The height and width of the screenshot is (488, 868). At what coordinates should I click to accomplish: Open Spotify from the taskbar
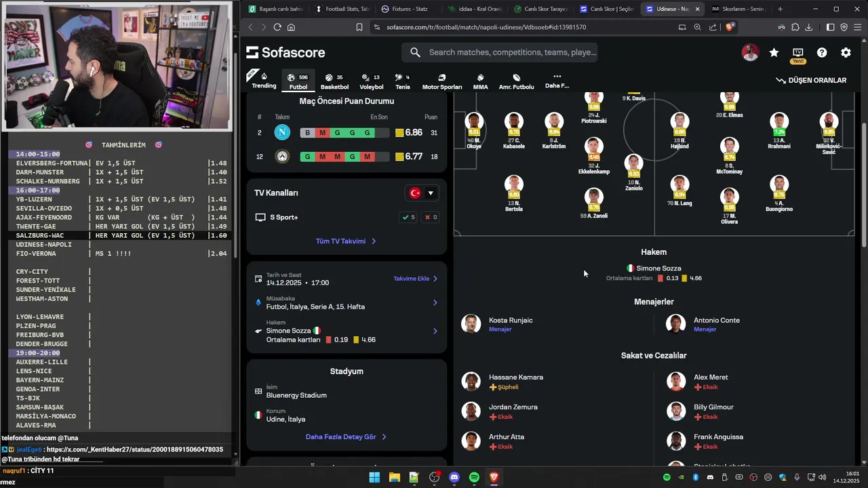click(x=474, y=477)
